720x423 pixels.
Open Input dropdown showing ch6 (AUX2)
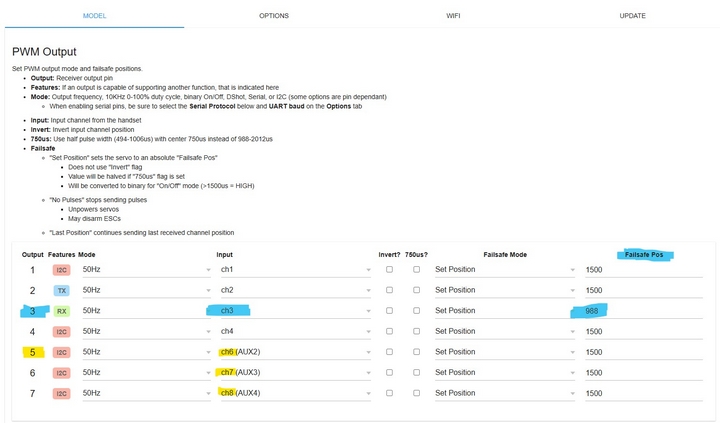point(294,352)
